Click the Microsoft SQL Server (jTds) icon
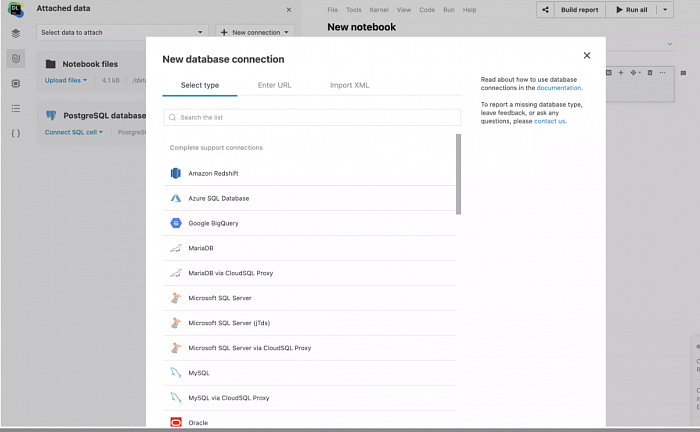This screenshot has height=432, width=700. click(x=176, y=323)
